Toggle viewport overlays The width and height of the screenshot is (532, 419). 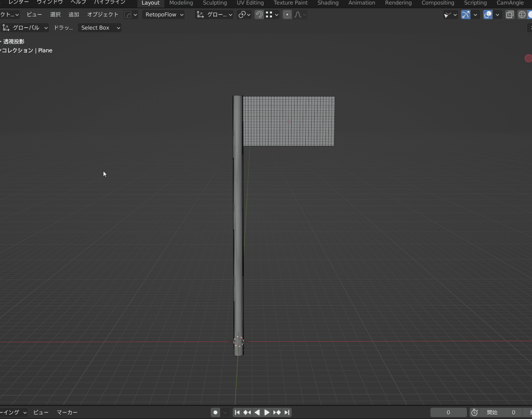click(488, 15)
